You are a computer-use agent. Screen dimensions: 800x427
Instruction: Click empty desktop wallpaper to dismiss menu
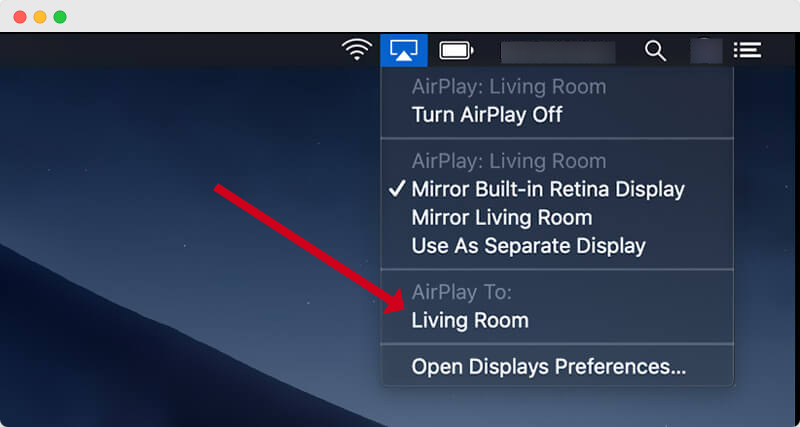click(153, 128)
